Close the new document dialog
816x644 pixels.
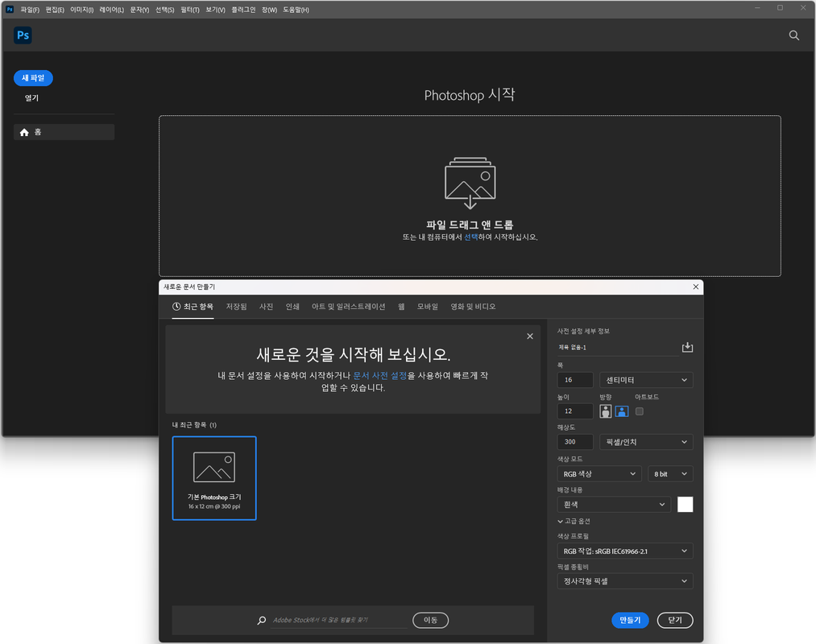click(696, 287)
